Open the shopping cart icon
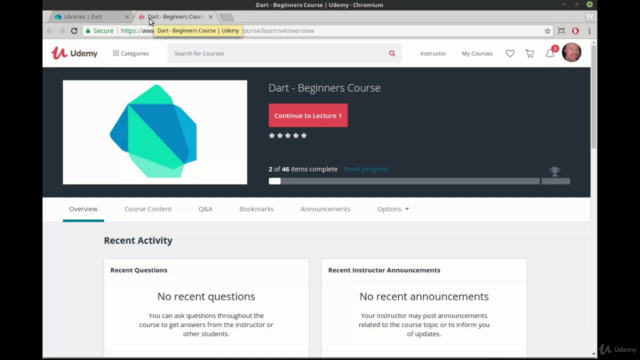 tap(530, 53)
